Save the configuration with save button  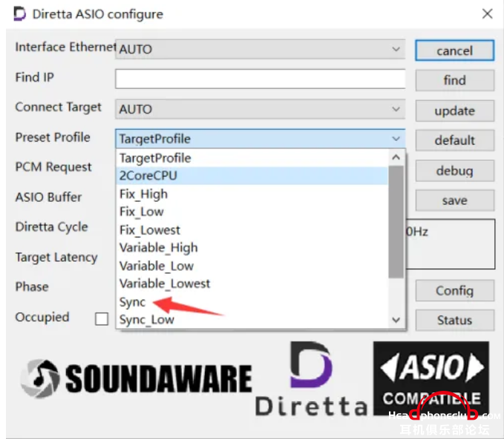point(454,200)
